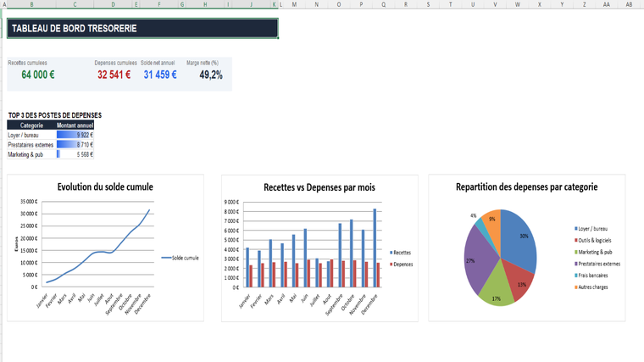
Task: Click the Recettes legend entry in bar chart
Action: 401,253
